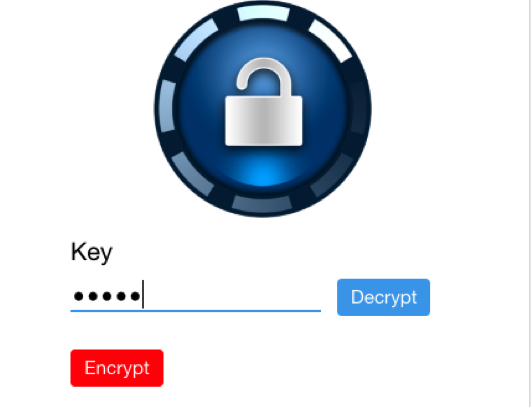Click the bottom ring segment of the dial
Viewport: 531px width, 407px height.
pos(262,204)
